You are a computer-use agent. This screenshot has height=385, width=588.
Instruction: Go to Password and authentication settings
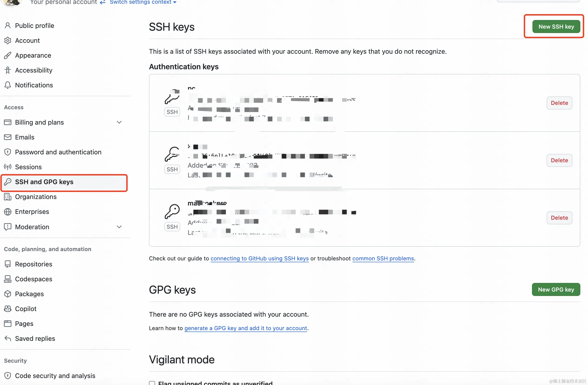click(x=58, y=152)
